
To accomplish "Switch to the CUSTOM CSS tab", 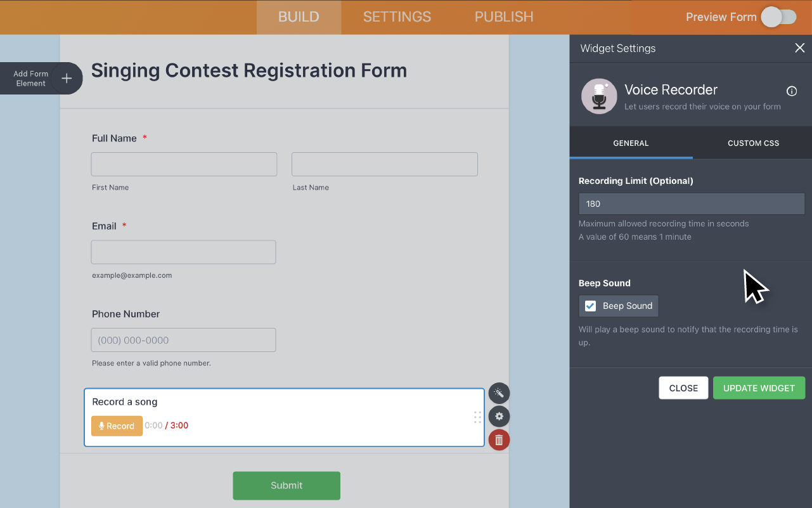I will coord(753,143).
